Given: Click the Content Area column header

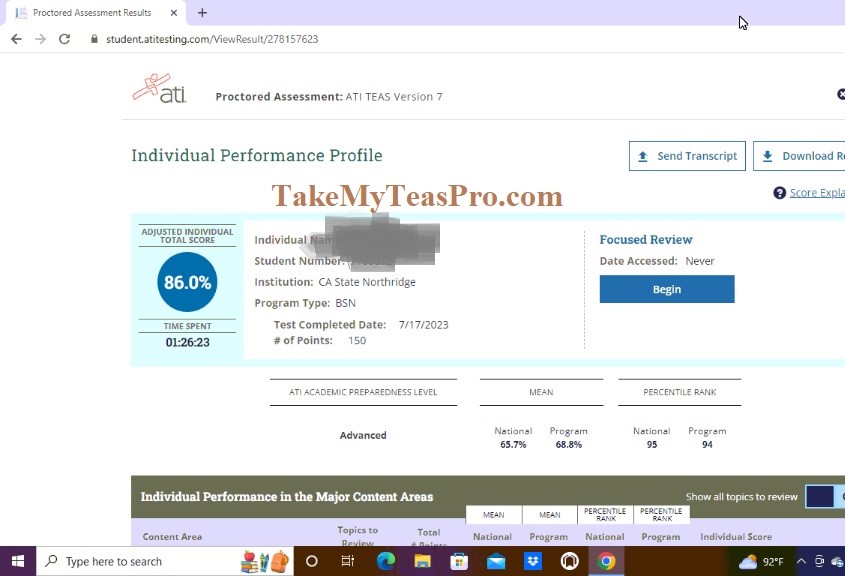Looking at the screenshot, I should pos(172,537).
